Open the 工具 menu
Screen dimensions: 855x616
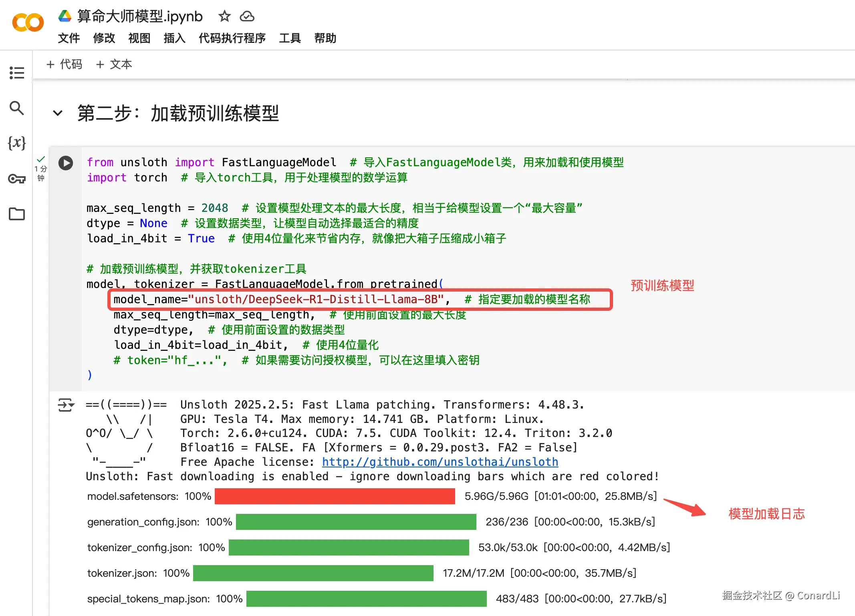(x=290, y=38)
